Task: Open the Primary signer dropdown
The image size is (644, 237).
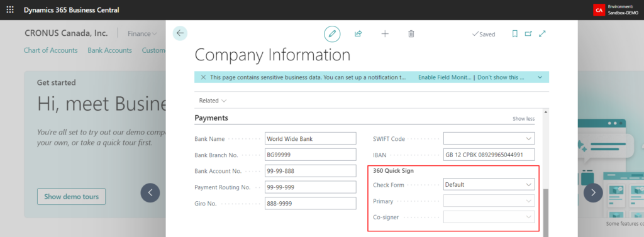Action: tap(528, 201)
